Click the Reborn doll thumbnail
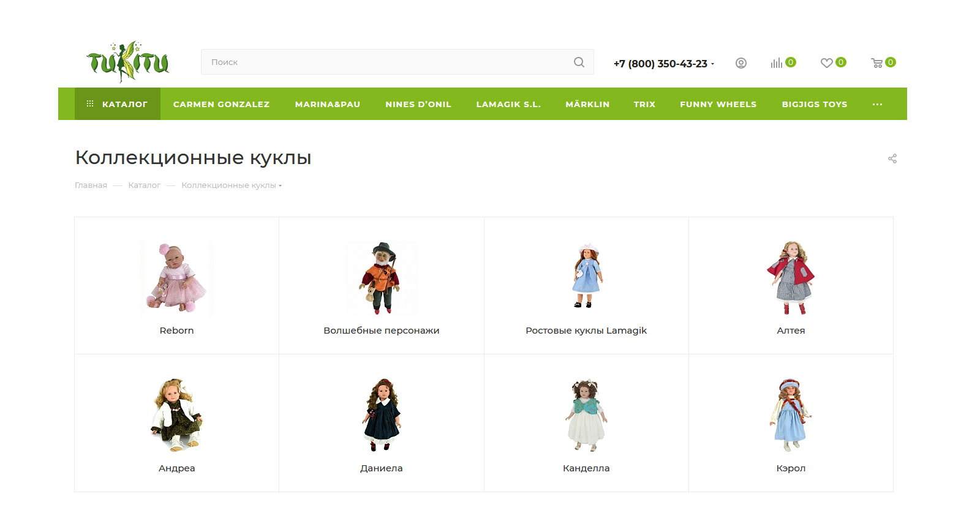 pyautogui.click(x=177, y=279)
